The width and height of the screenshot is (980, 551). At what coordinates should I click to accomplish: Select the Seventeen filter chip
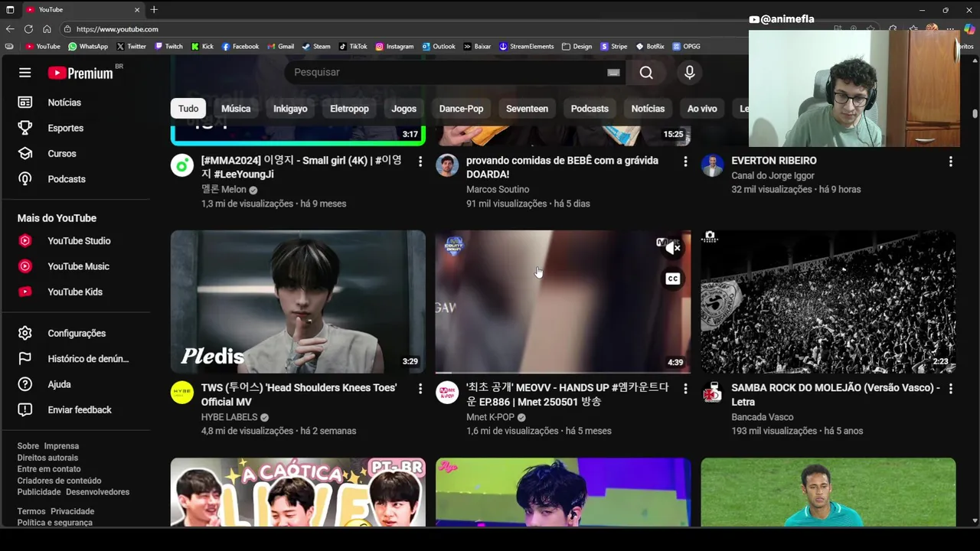pos(527,109)
